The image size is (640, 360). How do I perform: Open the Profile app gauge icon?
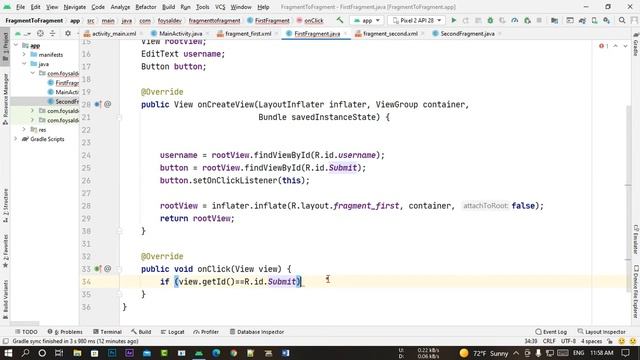[515, 20]
